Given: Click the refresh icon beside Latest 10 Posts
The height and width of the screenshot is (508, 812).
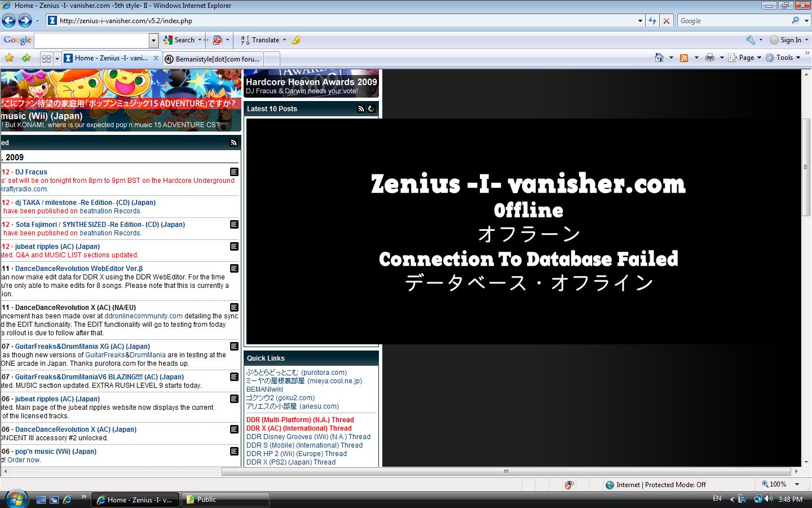Looking at the screenshot, I should 372,109.
